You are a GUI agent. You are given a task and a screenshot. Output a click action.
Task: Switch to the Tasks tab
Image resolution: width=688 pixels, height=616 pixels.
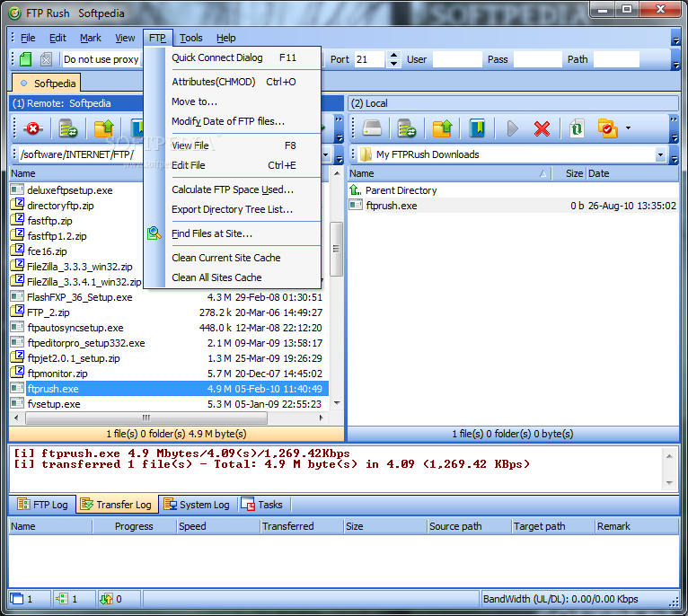pos(262,505)
